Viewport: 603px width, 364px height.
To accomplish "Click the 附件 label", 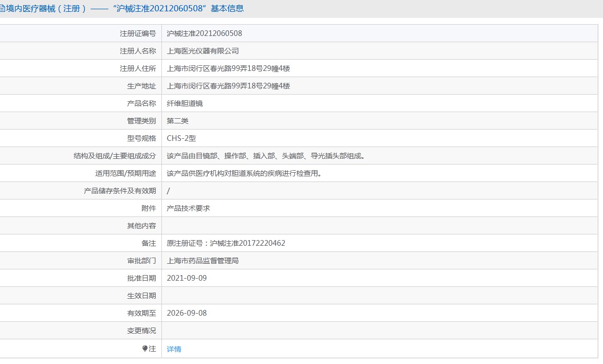I will click(x=149, y=208).
